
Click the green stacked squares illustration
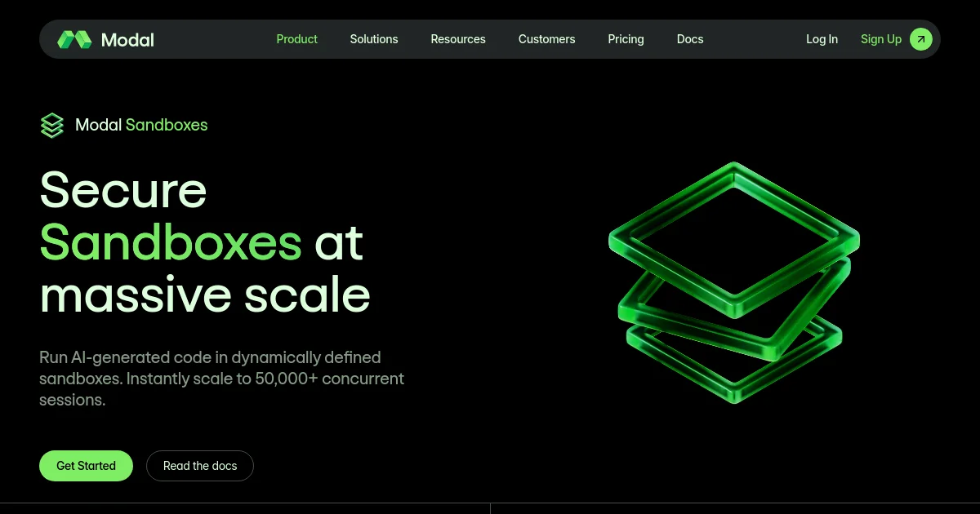(734, 282)
